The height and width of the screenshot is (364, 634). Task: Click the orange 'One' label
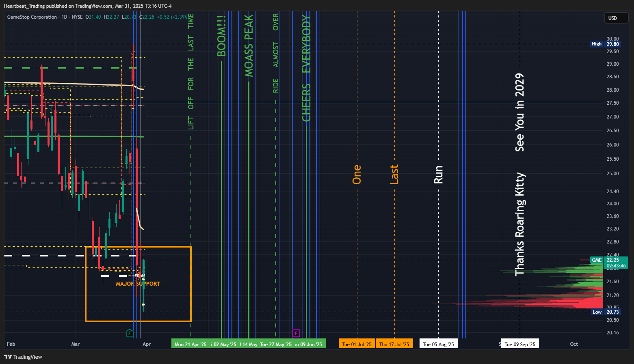pos(357,174)
